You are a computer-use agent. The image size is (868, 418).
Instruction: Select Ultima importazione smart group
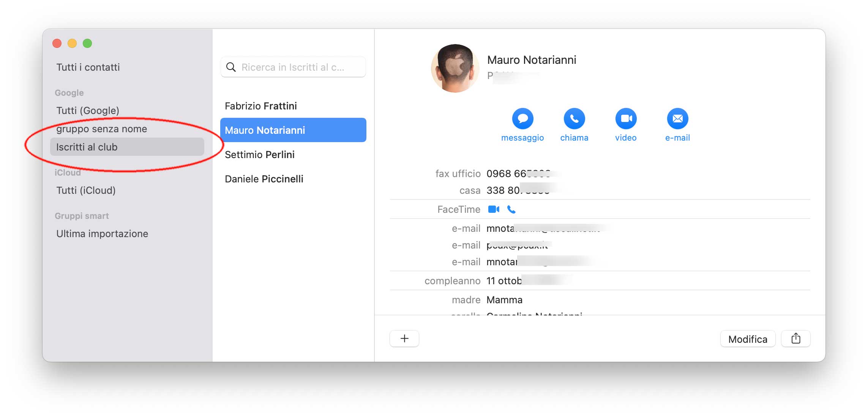click(x=102, y=234)
